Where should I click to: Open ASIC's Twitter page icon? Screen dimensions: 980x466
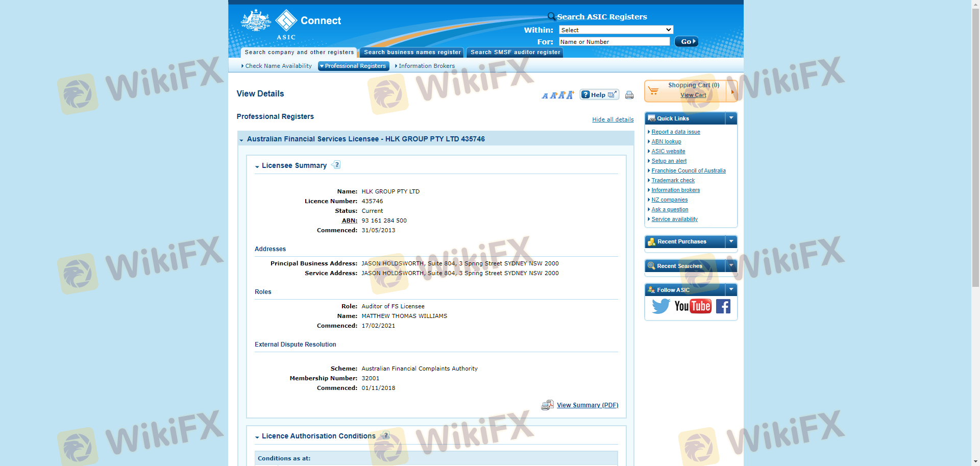(660, 306)
